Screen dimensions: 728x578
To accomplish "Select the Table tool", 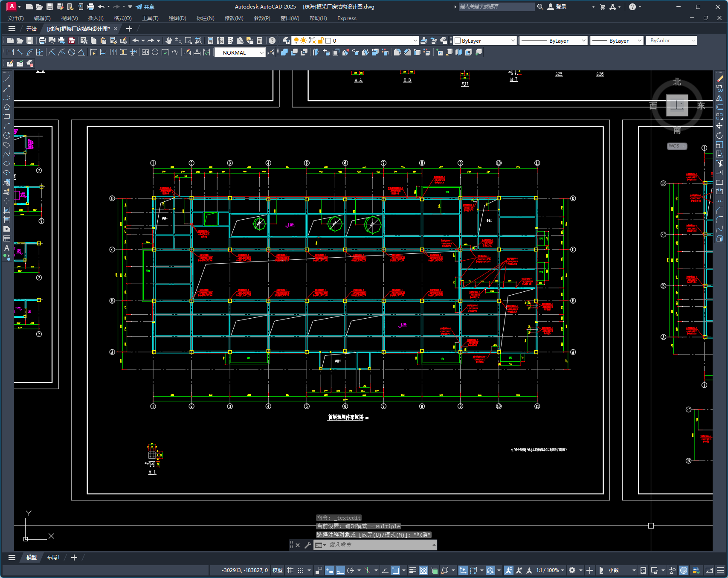I will pyautogui.click(x=7, y=238).
